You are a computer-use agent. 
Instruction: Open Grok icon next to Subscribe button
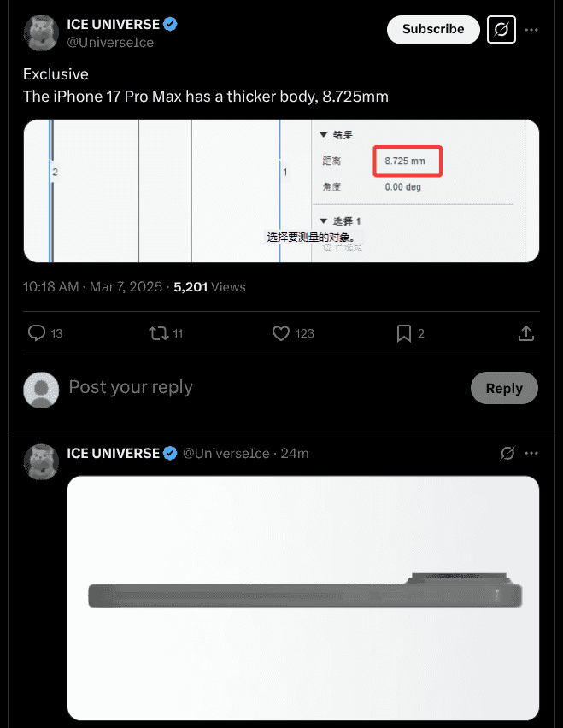click(x=501, y=30)
